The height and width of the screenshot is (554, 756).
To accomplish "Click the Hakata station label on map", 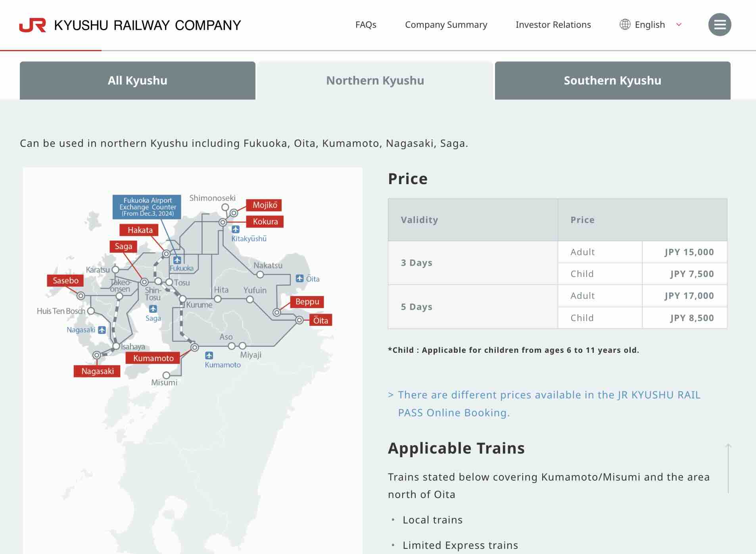I will tap(140, 230).
